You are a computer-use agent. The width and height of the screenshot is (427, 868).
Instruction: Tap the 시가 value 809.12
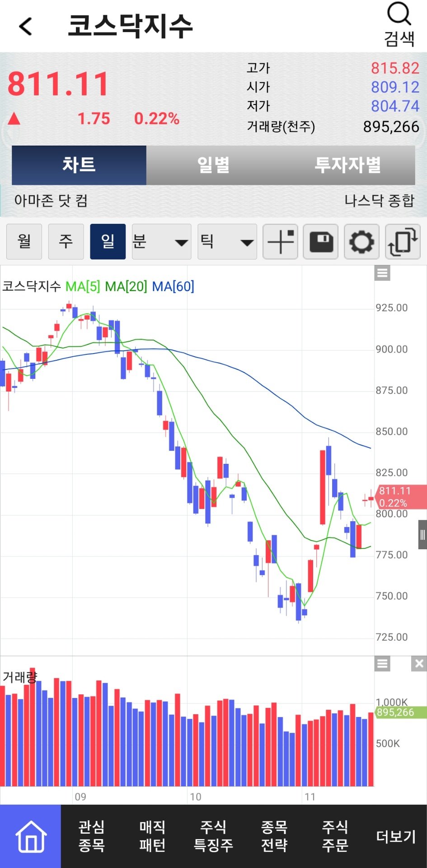395,87
